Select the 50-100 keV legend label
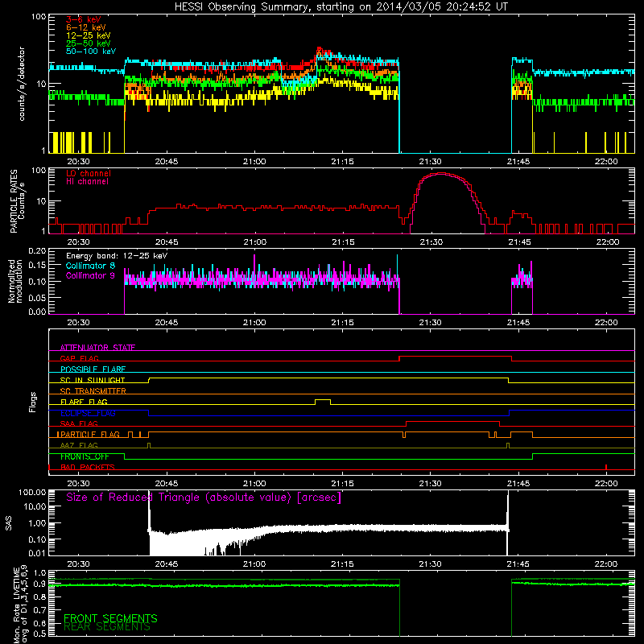Image resolution: width=644 pixels, height=644 pixels. 91,52
